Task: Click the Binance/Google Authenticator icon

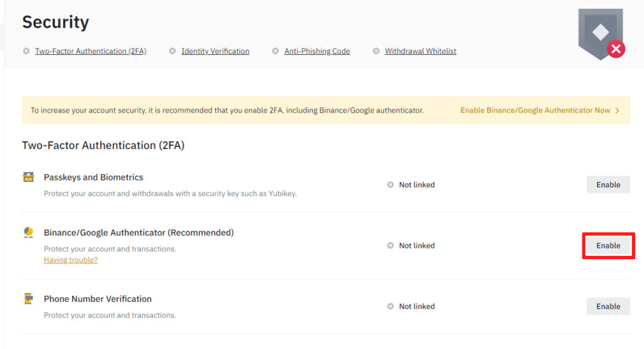Action: tap(28, 233)
